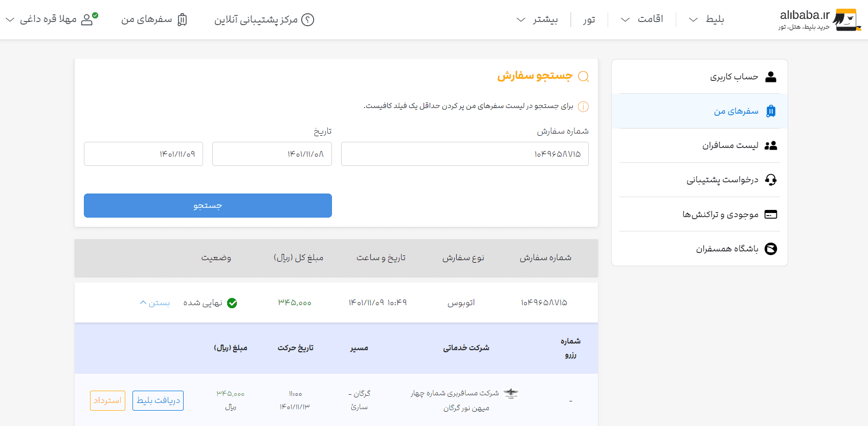Click the search magnifier heading icon
The width and height of the screenshot is (868, 426).
point(583,76)
